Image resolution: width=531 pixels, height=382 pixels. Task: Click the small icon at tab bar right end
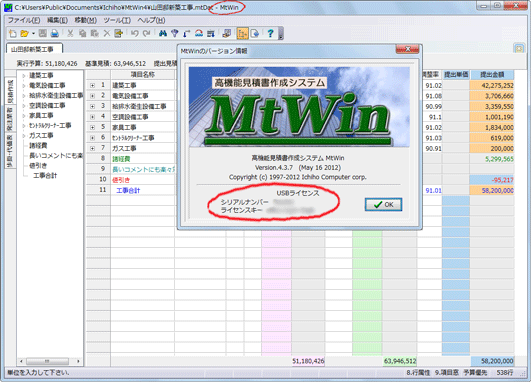coord(519,49)
